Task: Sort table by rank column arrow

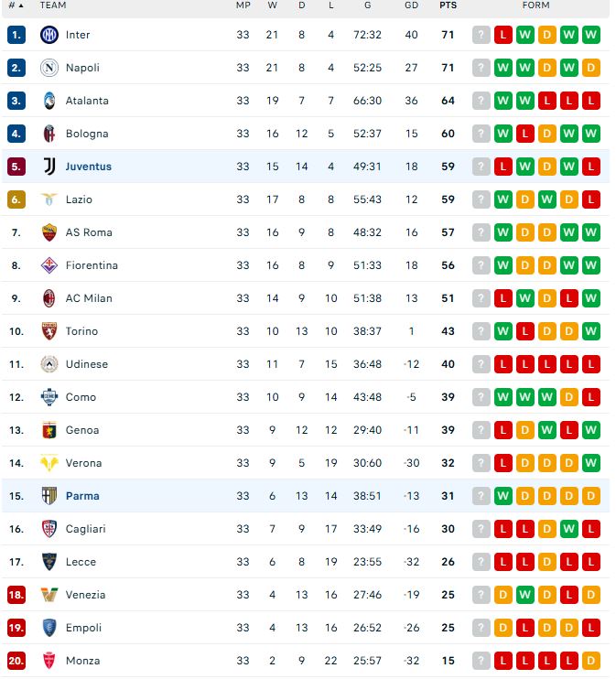Action: click(x=21, y=5)
